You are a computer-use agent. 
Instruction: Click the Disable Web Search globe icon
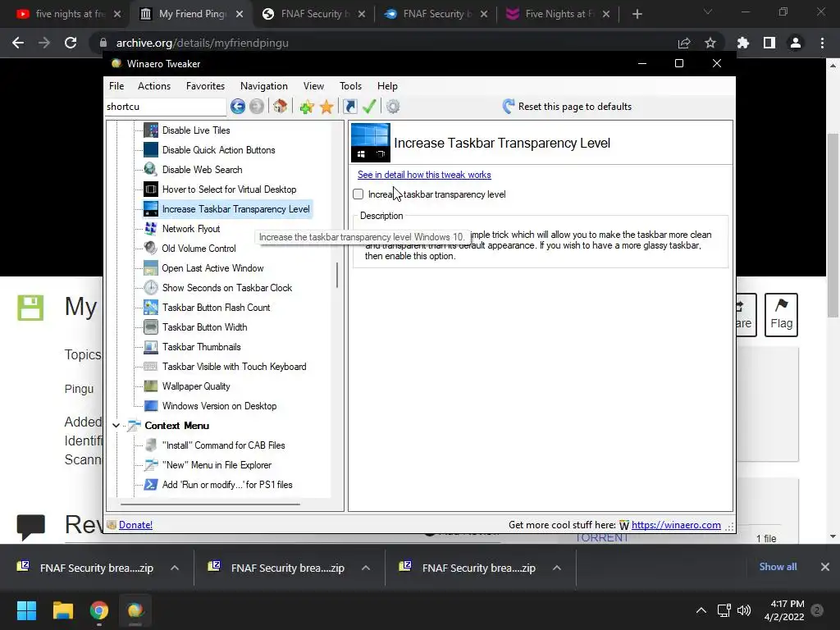151,170
